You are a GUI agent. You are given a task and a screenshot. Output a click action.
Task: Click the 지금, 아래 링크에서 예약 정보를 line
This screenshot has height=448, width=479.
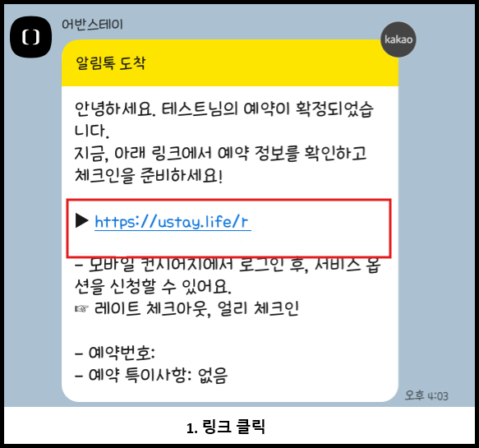click(x=220, y=154)
